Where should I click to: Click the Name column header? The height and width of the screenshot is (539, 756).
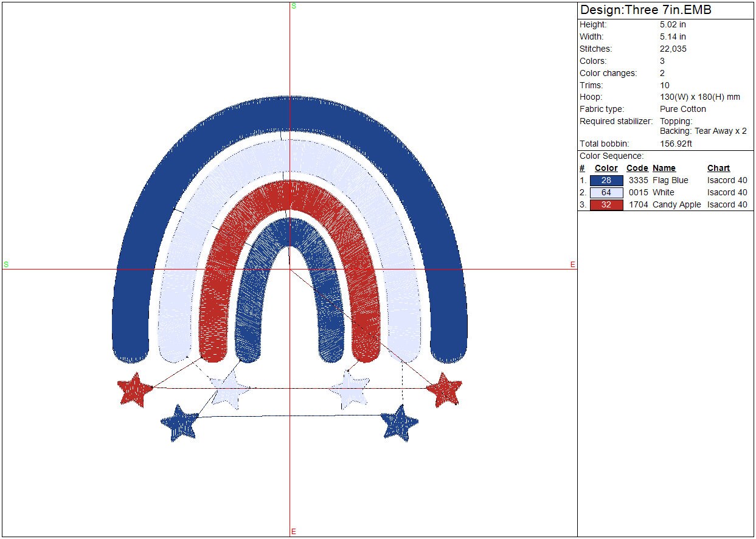pyautogui.click(x=664, y=169)
